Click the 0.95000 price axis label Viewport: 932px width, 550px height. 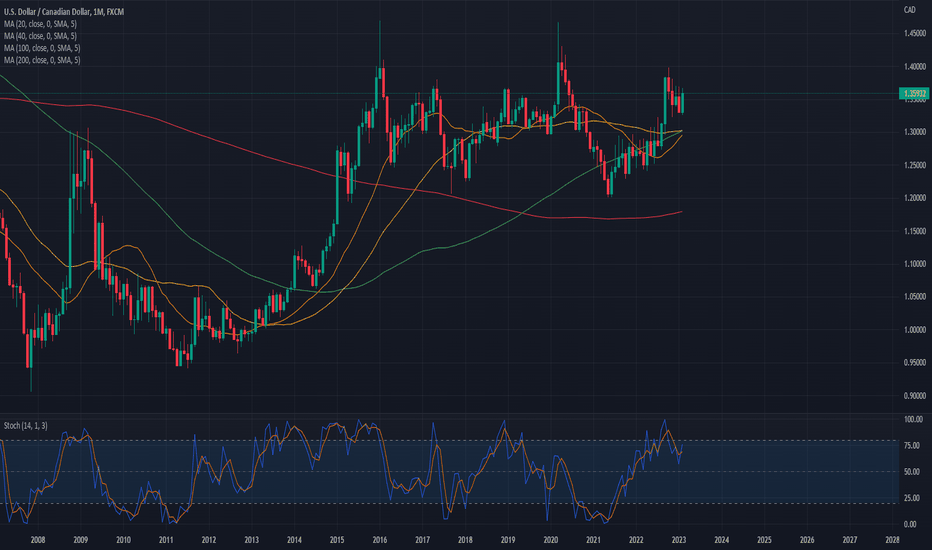[915, 363]
